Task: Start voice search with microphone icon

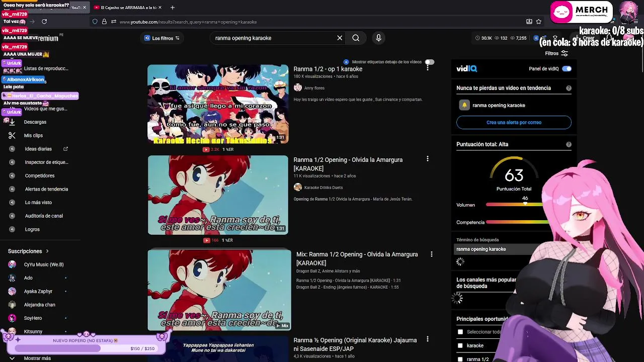Action: (379, 38)
